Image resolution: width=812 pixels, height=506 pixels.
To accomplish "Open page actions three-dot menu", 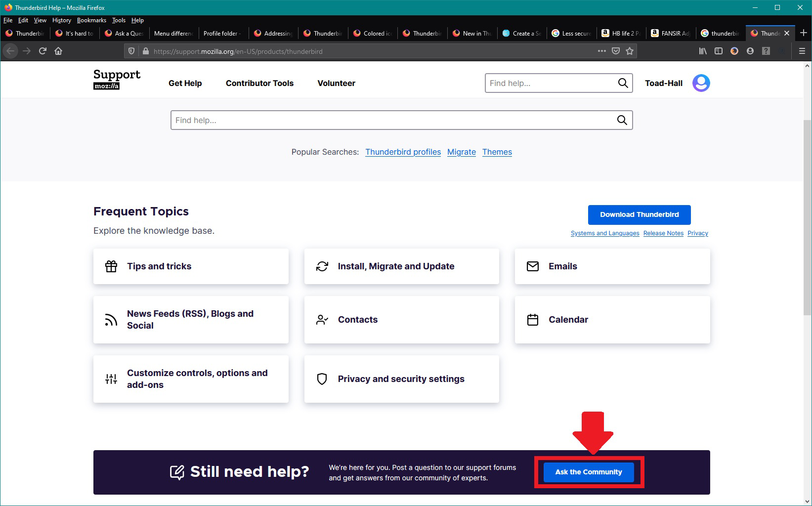I will (601, 51).
